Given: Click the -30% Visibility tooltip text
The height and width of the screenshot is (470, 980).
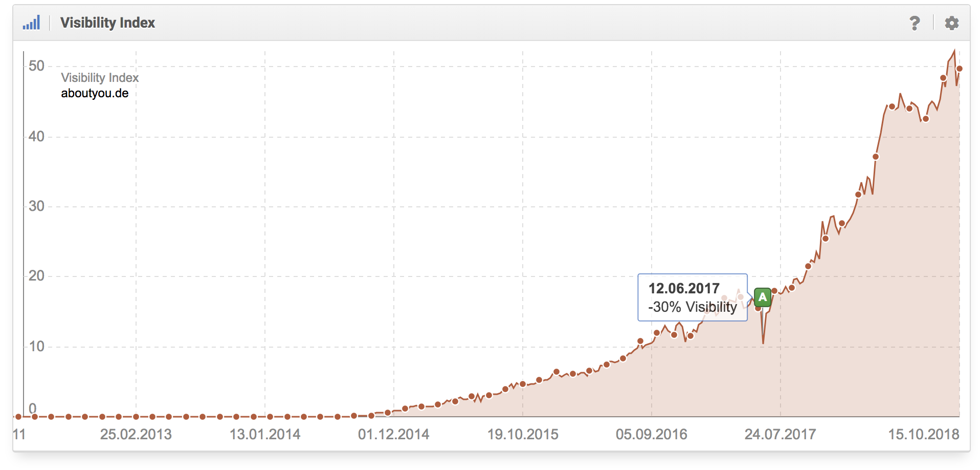Looking at the screenshot, I should (693, 307).
